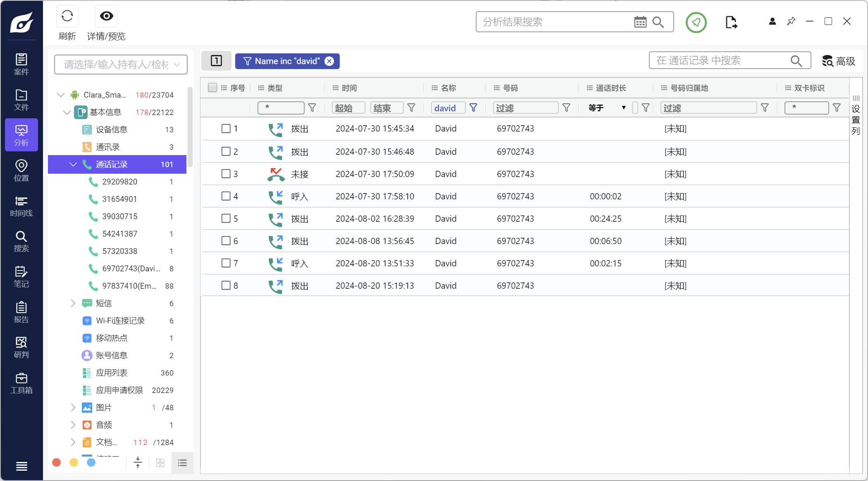Expand the 文档 node
This screenshot has width=868, height=481.
coord(73,442)
